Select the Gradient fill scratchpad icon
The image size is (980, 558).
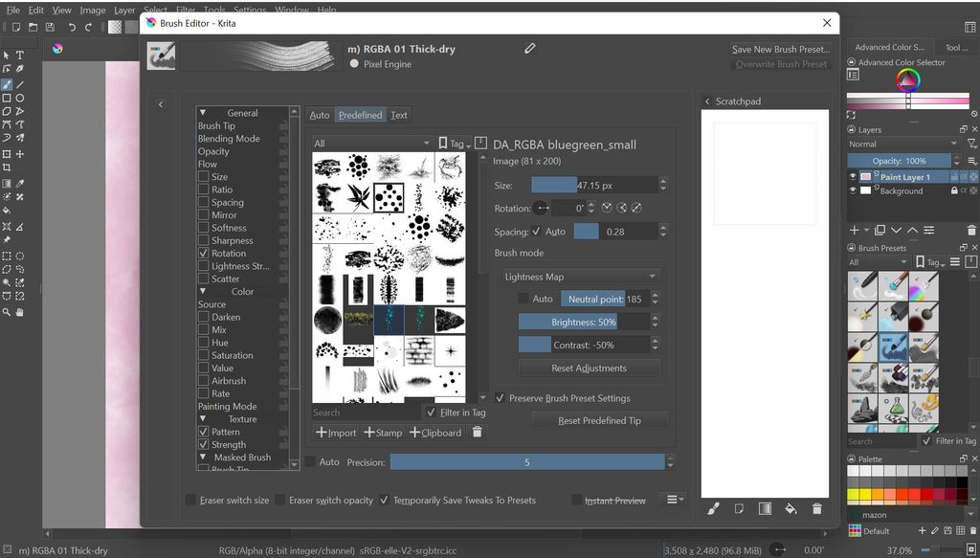(765, 509)
